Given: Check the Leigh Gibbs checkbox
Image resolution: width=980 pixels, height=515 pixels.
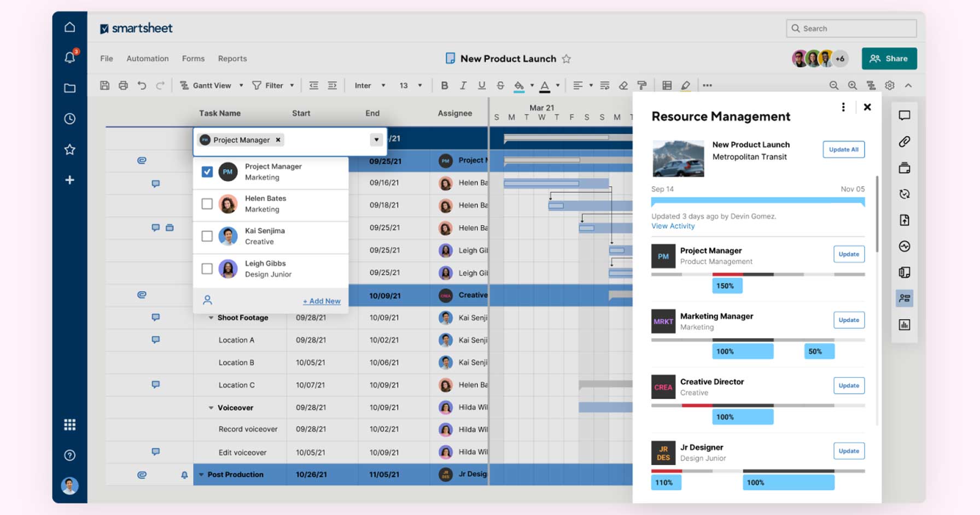Looking at the screenshot, I should click(x=207, y=269).
